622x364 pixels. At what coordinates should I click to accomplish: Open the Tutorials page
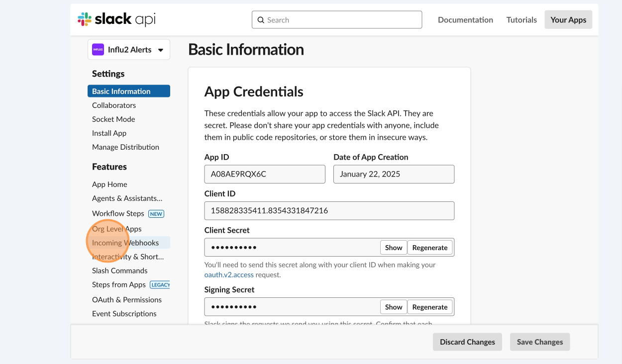coord(521,20)
